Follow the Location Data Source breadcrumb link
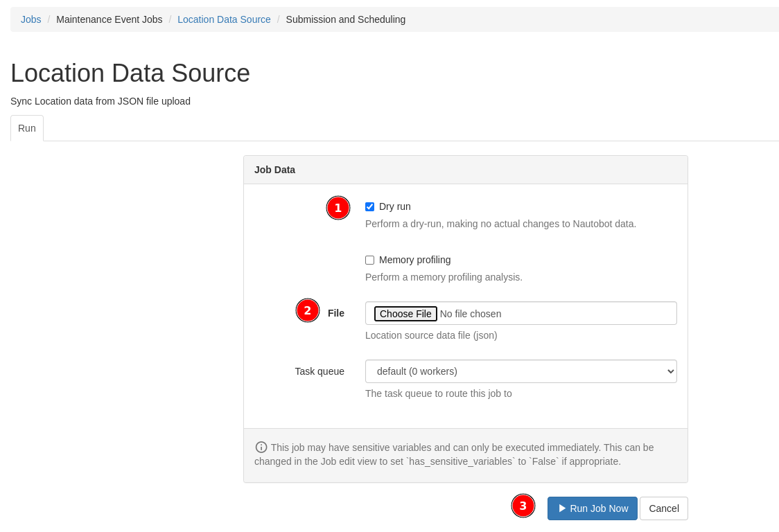Image resolution: width=779 pixels, height=532 pixels. coord(224,19)
